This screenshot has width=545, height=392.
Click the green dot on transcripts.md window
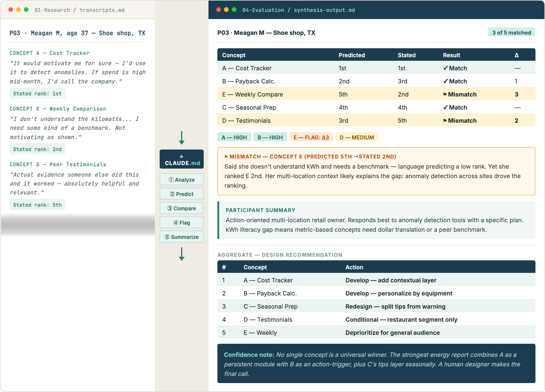26,10
